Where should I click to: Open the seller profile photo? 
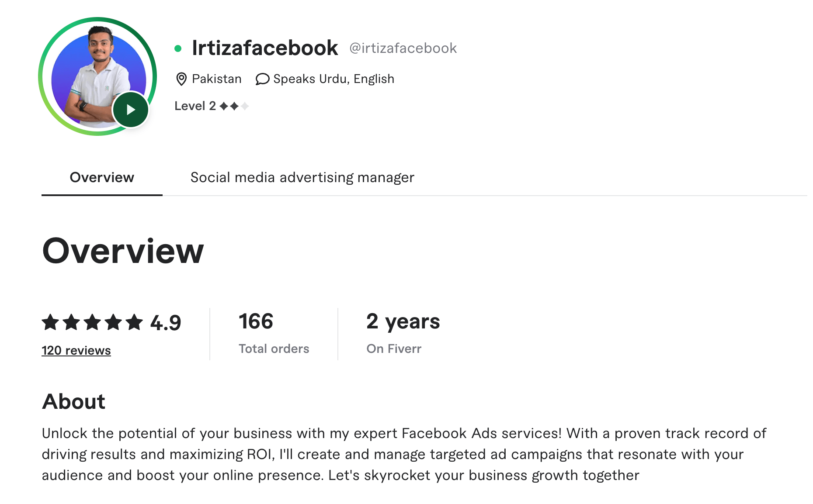97,76
